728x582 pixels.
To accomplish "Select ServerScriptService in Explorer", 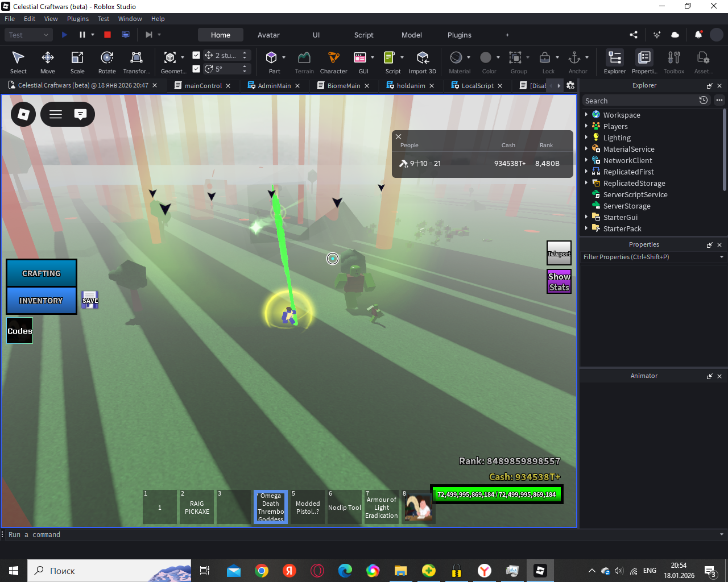I will [x=635, y=194].
